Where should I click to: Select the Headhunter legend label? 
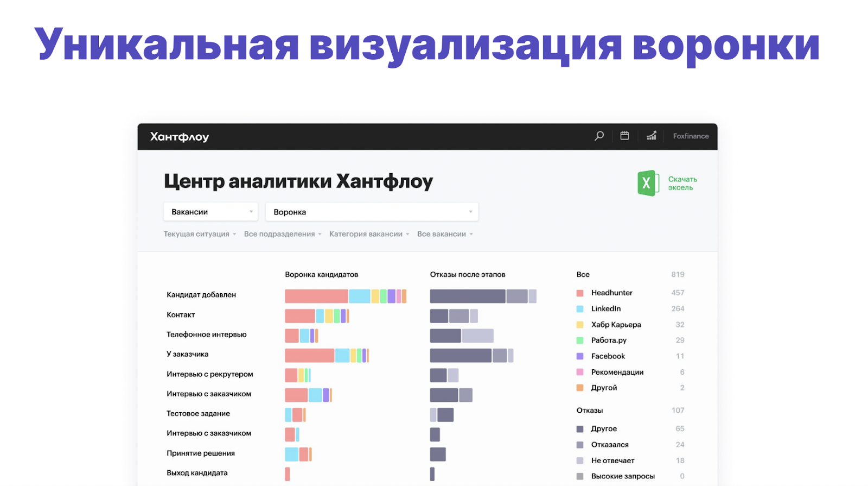click(611, 293)
